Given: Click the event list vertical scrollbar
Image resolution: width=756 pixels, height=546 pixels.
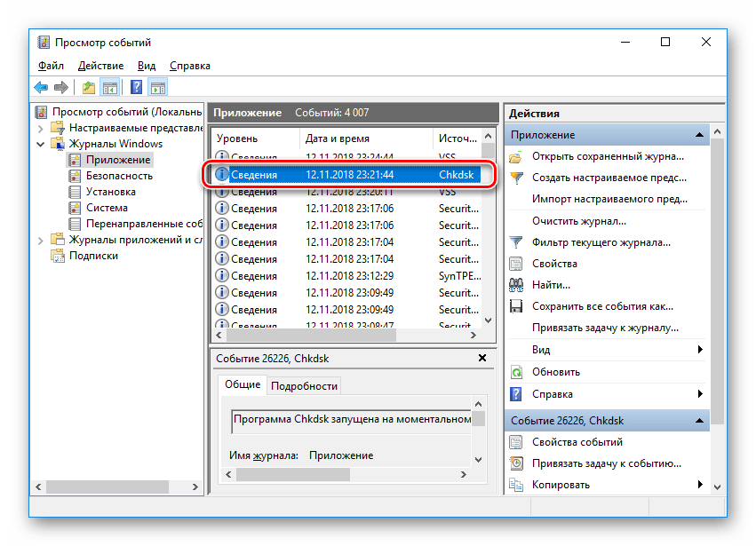Looking at the screenshot, I should click(487, 231).
